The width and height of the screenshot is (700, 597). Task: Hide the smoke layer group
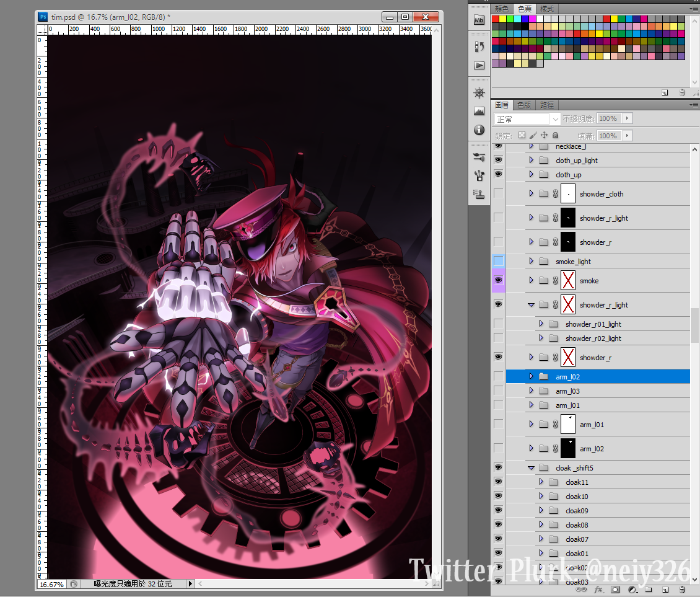[x=498, y=280]
